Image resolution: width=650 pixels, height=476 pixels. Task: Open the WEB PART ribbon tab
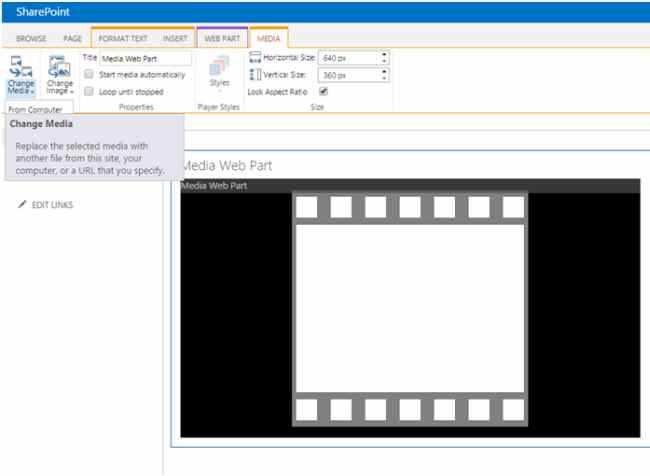point(222,39)
